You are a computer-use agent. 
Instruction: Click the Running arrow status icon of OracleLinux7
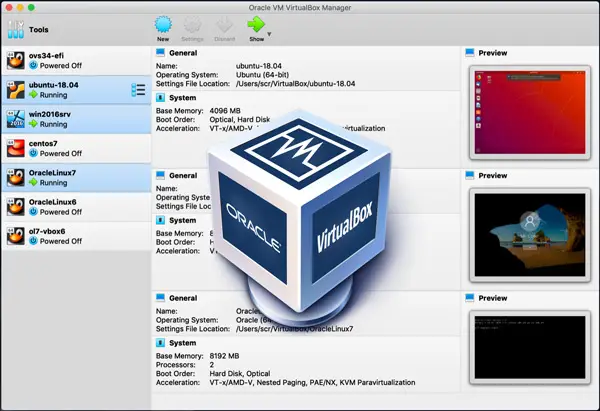click(34, 183)
